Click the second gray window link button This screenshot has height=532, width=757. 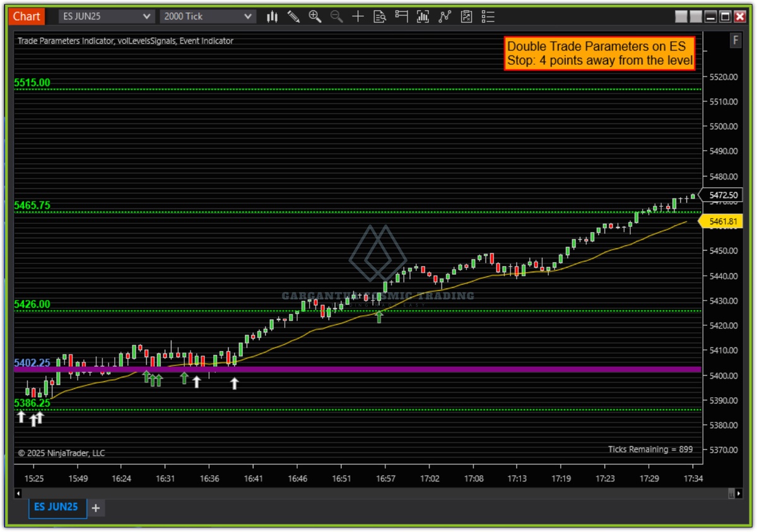click(696, 17)
